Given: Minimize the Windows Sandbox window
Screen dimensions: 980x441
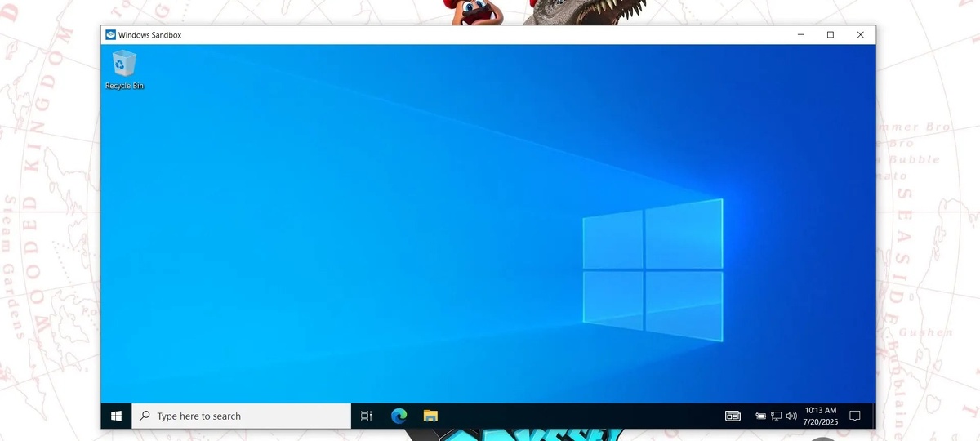Looking at the screenshot, I should tap(800, 35).
